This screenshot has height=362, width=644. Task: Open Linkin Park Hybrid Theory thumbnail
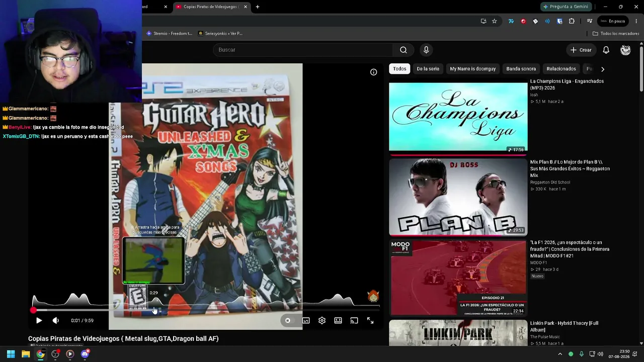(458, 333)
